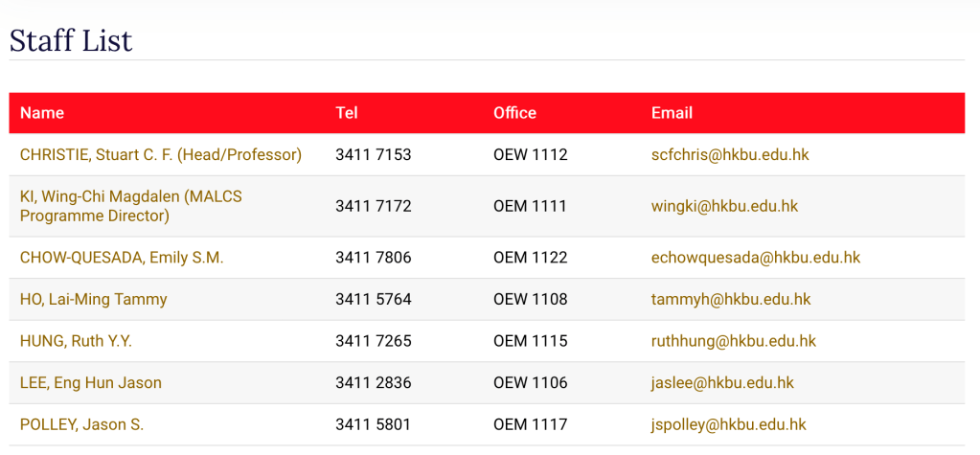This screenshot has height=455, width=980.
Task: Click LEE, Eng Hun Jason name
Action: tap(90, 383)
